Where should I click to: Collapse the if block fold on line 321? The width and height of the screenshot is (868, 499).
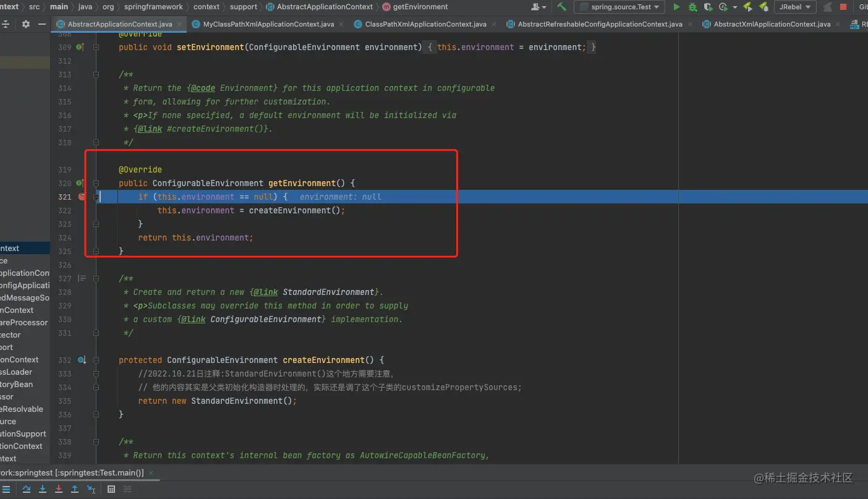click(96, 197)
